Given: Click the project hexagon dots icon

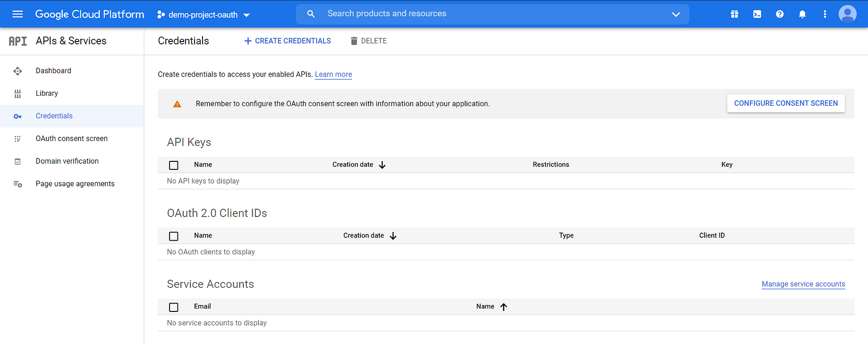Looking at the screenshot, I should click(x=161, y=15).
